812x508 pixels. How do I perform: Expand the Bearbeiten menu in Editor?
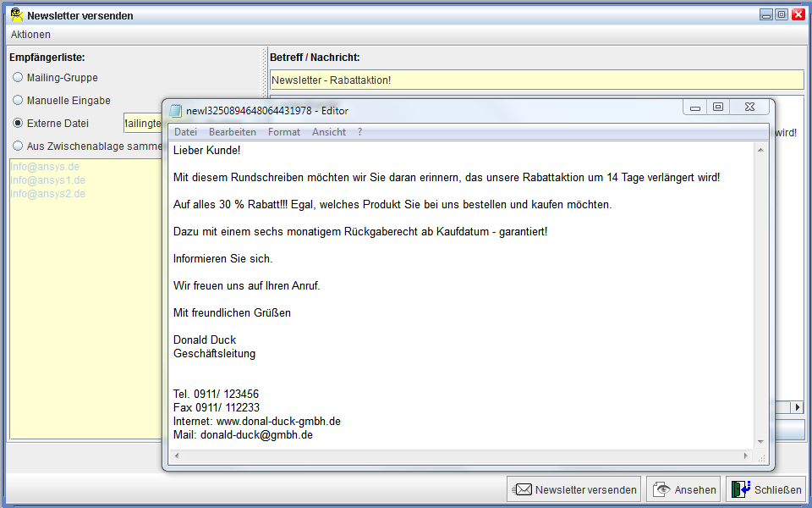tap(233, 132)
